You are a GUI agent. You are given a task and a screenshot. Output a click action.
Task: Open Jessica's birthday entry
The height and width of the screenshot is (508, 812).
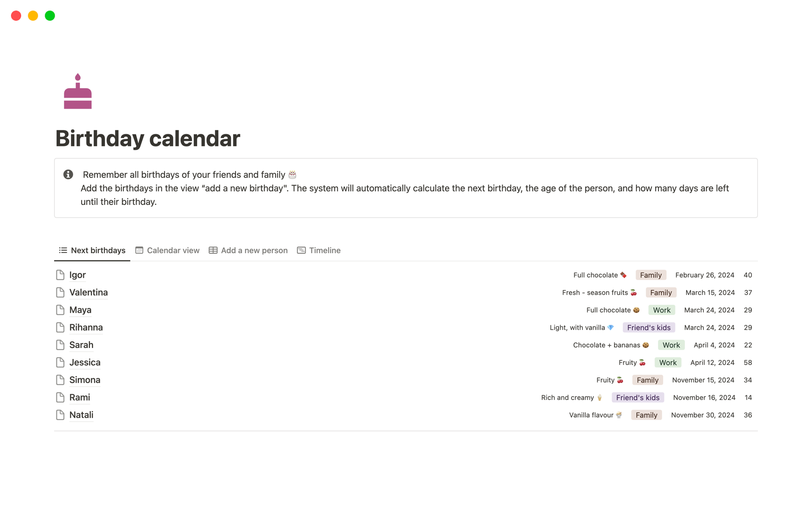pos(85,362)
